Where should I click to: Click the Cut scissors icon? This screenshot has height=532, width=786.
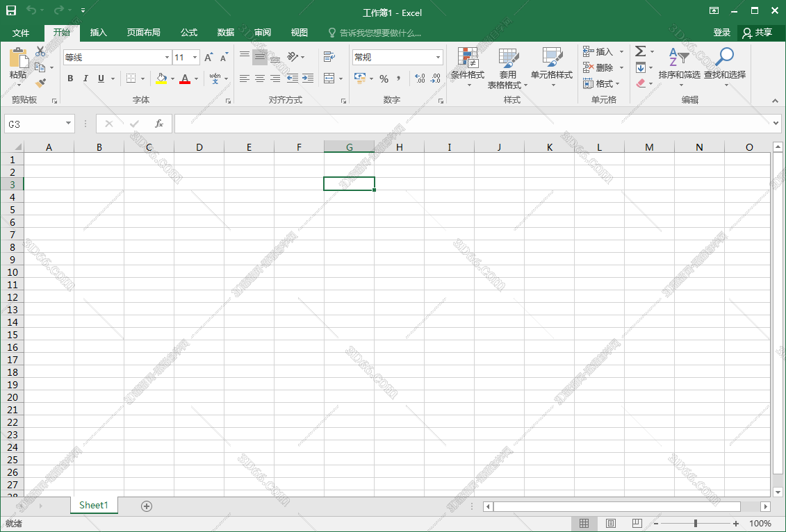click(40, 51)
